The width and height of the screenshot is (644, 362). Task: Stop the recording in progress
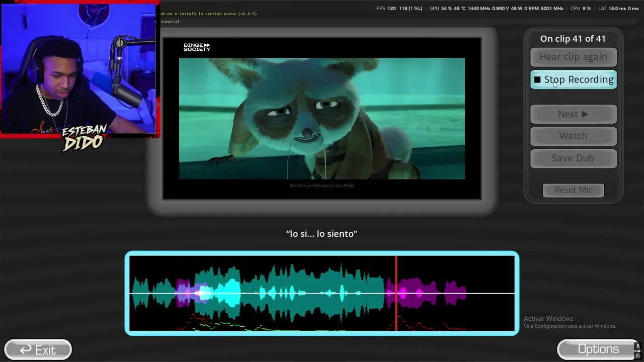click(573, 79)
